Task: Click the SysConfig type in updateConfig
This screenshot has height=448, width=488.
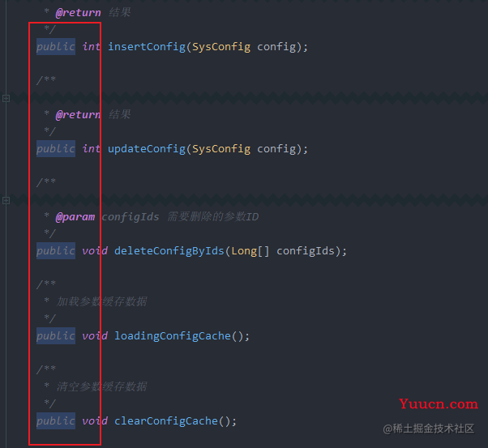Action: (x=221, y=149)
